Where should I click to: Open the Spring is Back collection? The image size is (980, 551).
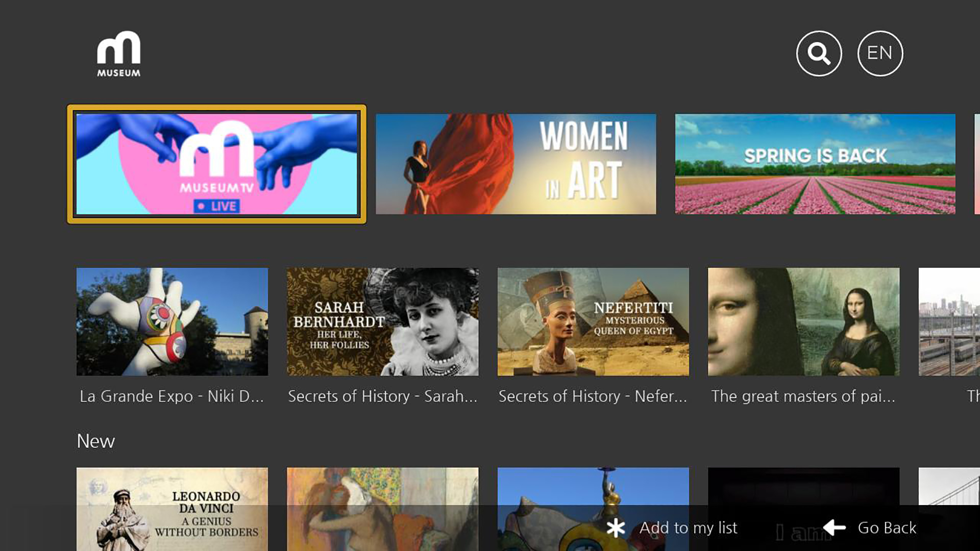pyautogui.click(x=815, y=164)
